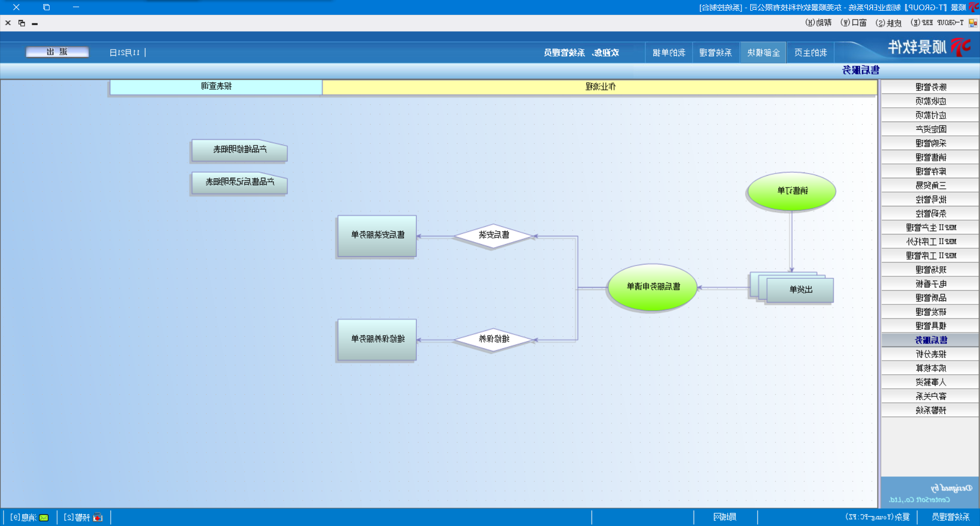Select 库存管理 in the module sidebar
Image resolution: width=980 pixels, height=526 pixels.
tap(930, 172)
